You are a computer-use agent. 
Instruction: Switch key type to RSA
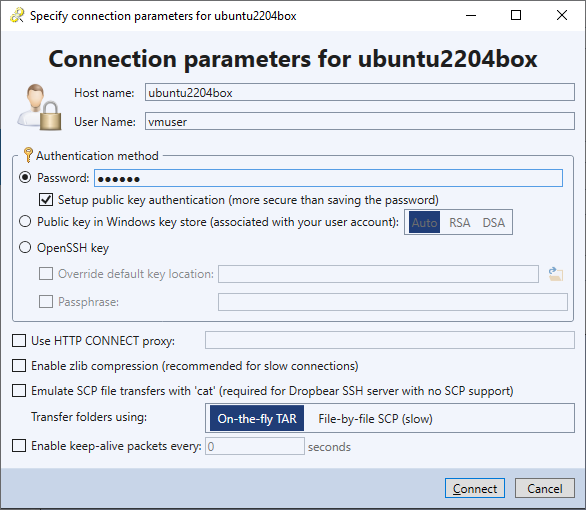(459, 223)
